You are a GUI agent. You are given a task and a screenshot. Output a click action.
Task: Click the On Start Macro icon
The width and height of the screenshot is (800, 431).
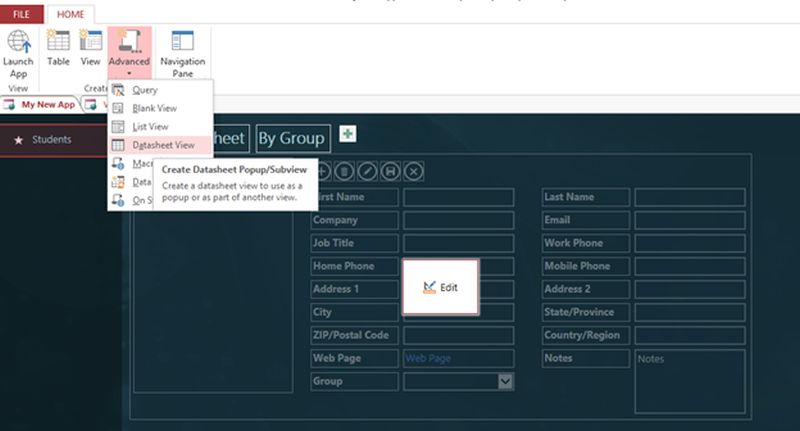pyautogui.click(x=118, y=200)
